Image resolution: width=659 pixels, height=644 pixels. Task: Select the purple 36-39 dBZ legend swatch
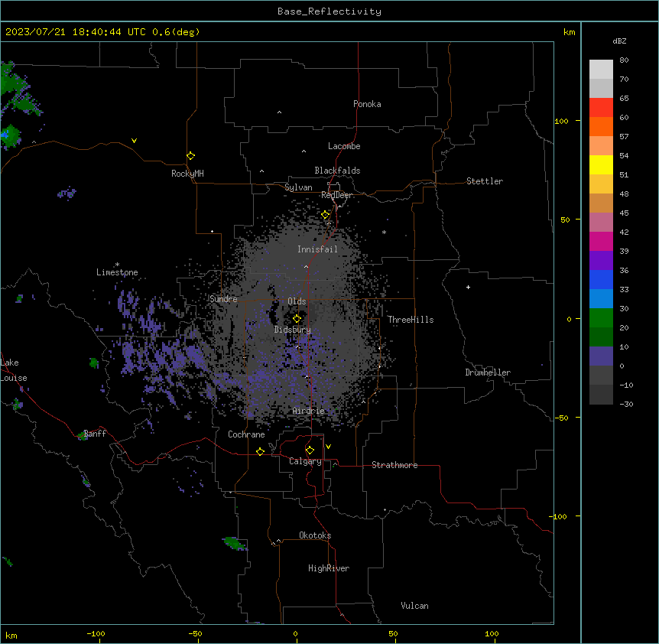[x=601, y=260]
